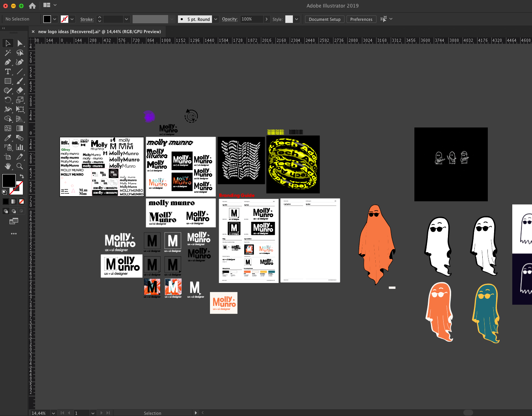Click the Opacity 100% input field
The width and height of the screenshot is (532, 416).
point(251,19)
